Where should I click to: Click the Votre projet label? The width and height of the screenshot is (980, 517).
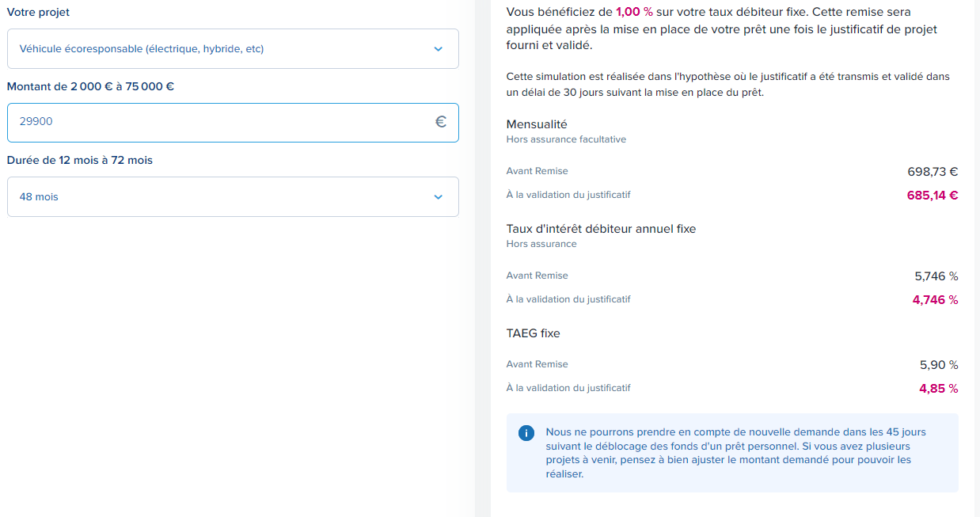[38, 13]
